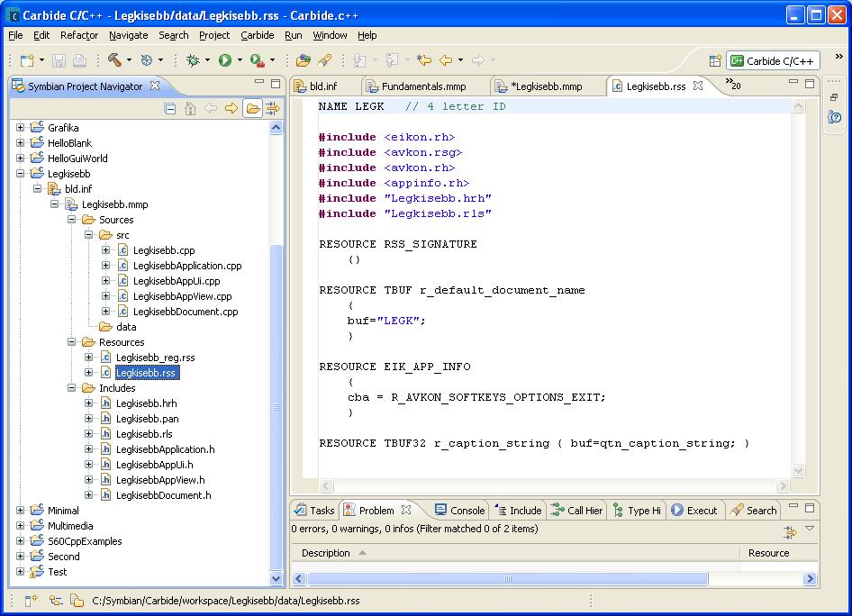Screen dimensions: 852x616
Task: Click the Resource column header
Action: tap(779, 553)
